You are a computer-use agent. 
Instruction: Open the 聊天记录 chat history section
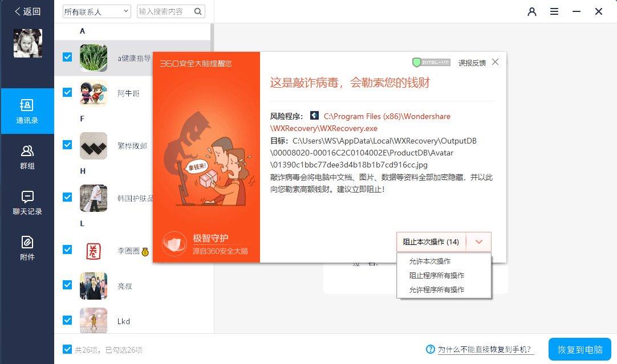(x=27, y=202)
